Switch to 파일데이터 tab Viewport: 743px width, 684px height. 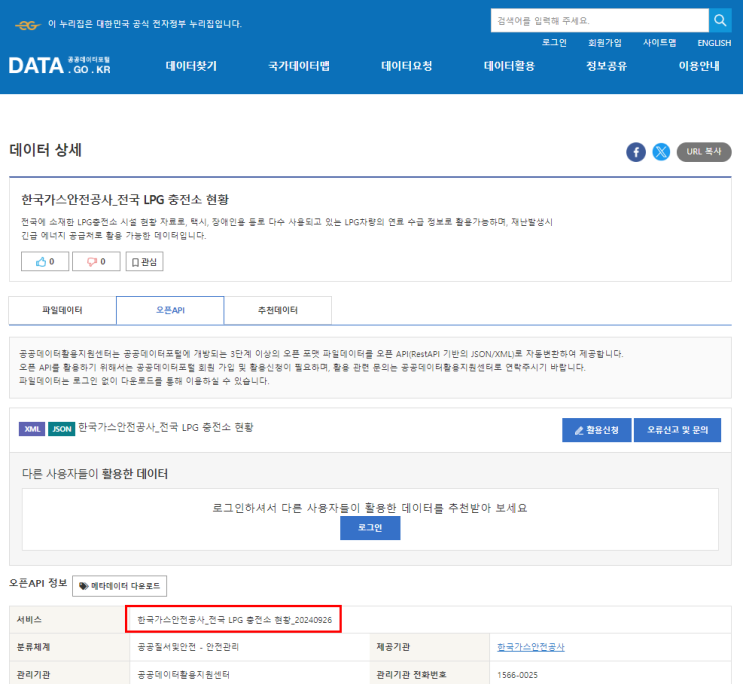tap(62, 310)
